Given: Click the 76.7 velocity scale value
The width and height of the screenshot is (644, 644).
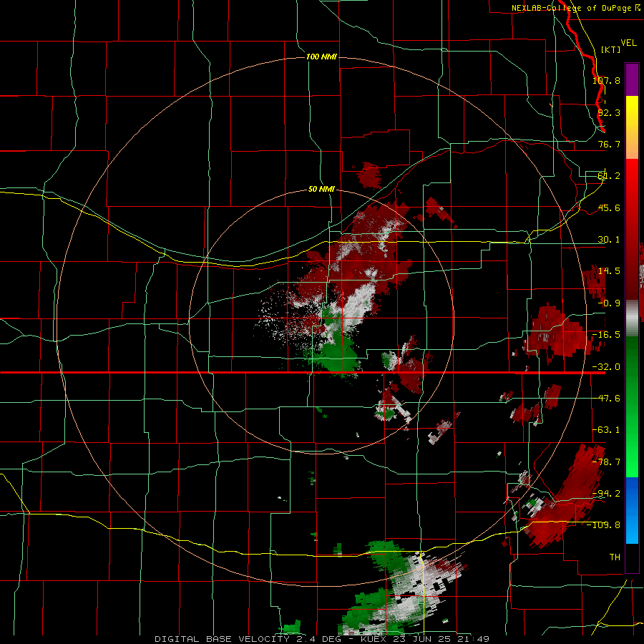Looking at the screenshot, I should [x=609, y=144].
